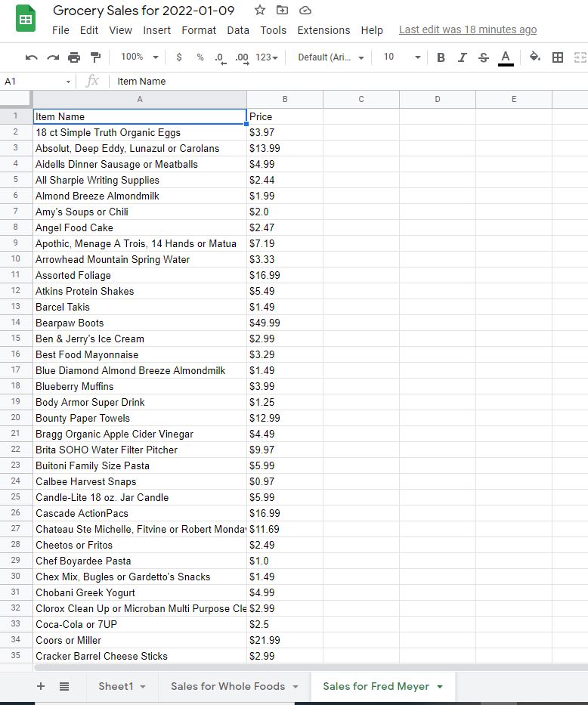Select column E header

click(x=514, y=99)
